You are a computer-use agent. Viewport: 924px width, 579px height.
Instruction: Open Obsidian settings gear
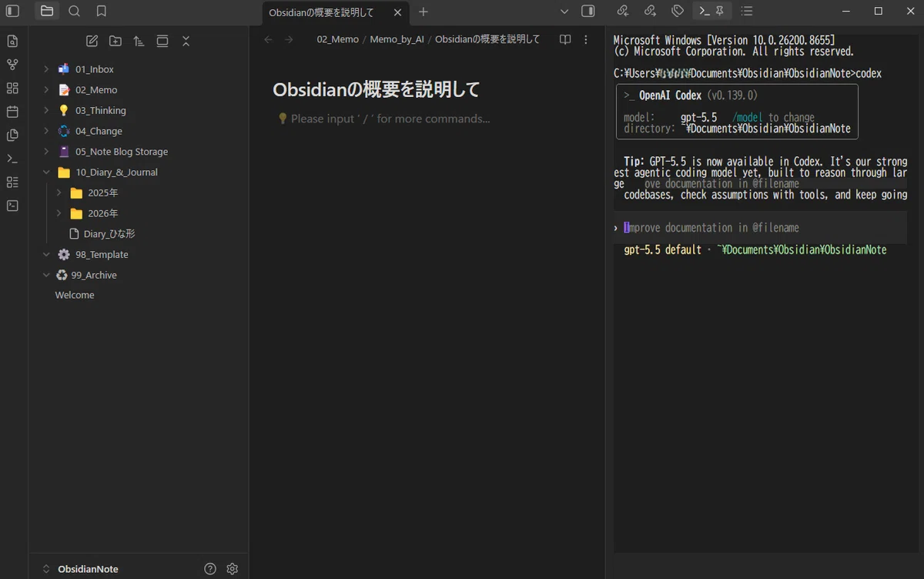[233, 569]
